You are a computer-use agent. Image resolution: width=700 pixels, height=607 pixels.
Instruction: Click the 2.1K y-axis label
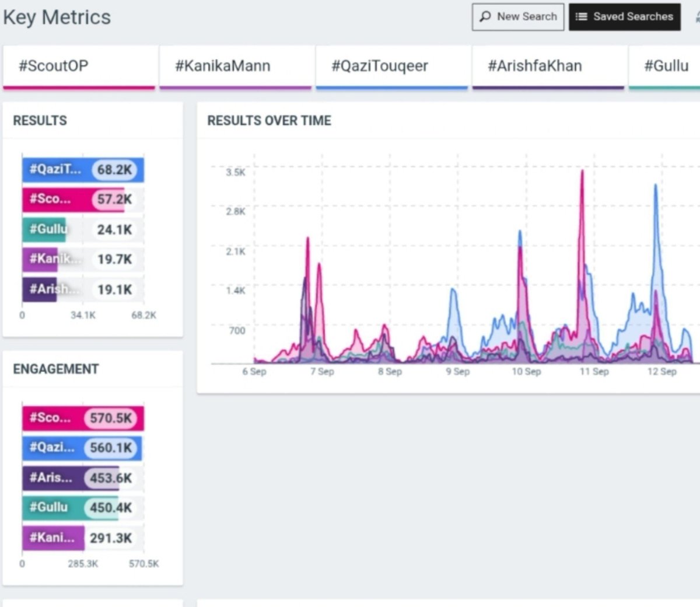click(x=236, y=252)
